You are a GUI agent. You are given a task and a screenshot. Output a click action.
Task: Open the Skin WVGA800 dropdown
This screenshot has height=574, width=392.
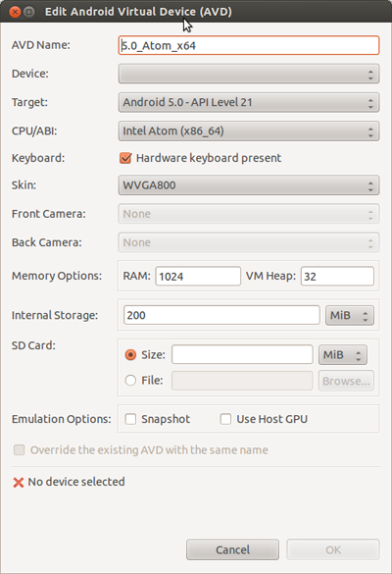(x=249, y=185)
